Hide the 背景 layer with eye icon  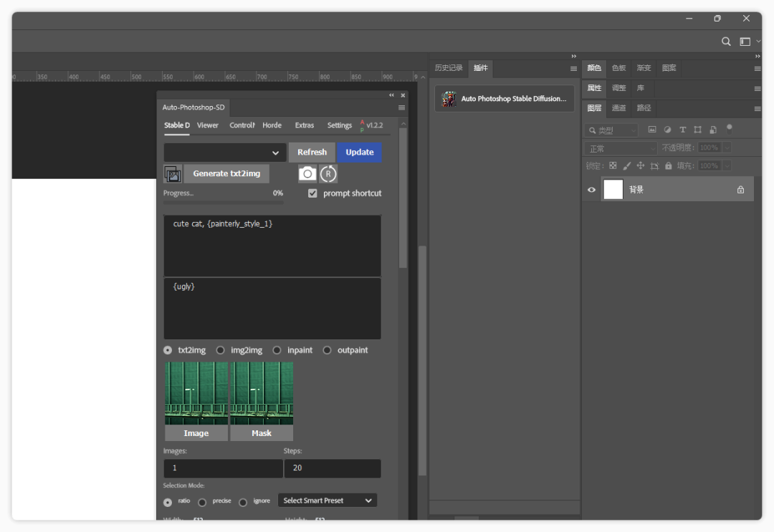click(x=591, y=190)
